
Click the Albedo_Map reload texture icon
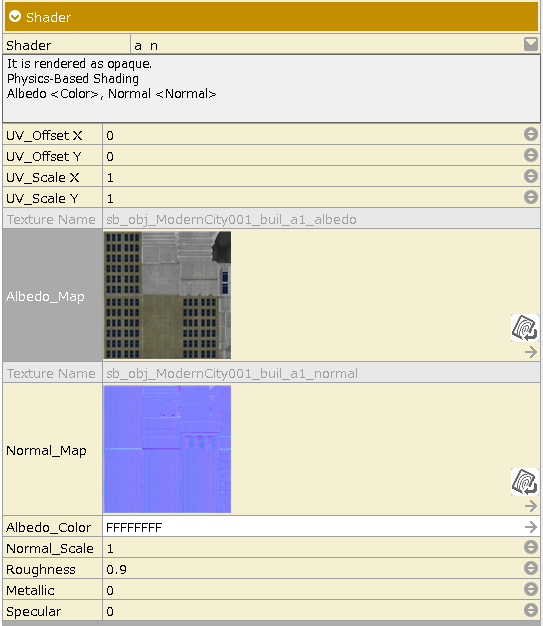524,328
